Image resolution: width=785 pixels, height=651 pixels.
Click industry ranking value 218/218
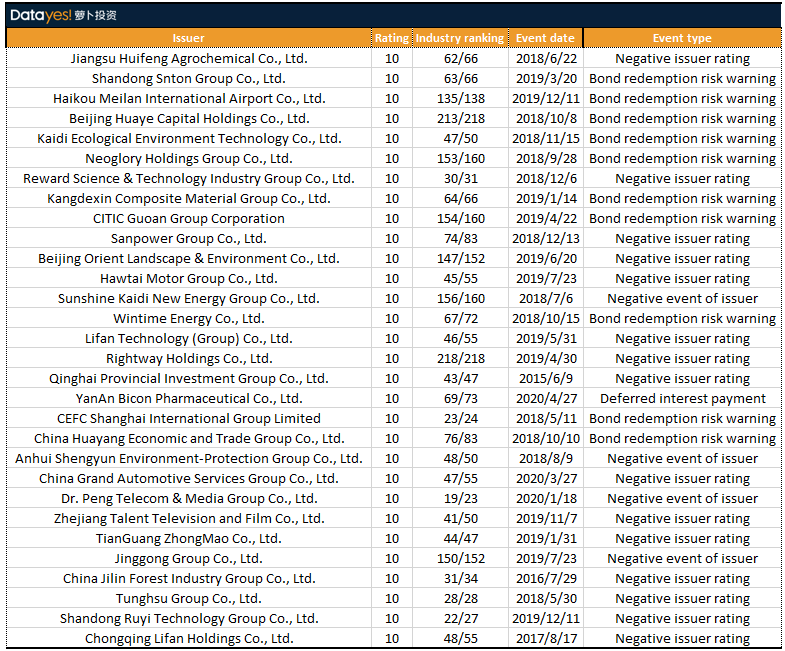[460, 359]
